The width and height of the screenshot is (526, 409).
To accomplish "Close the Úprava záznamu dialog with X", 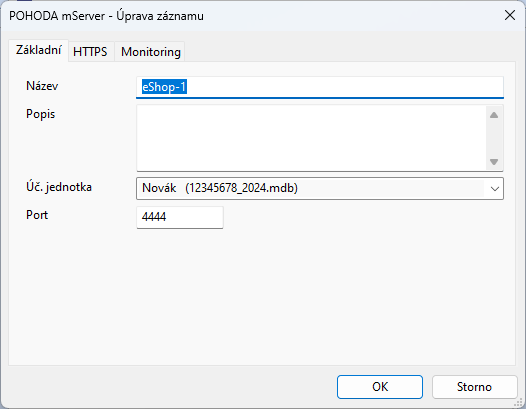I will tap(510, 15).
